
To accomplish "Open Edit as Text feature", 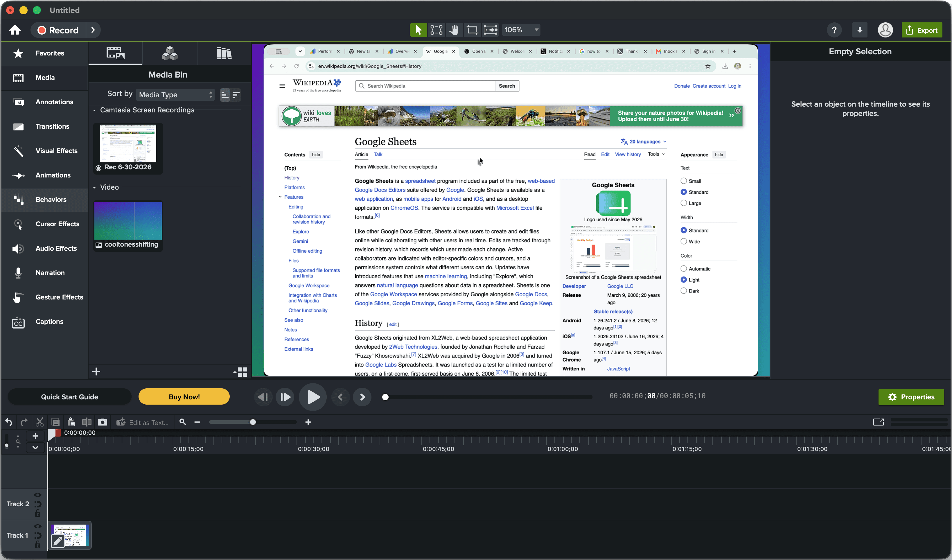I will (143, 422).
